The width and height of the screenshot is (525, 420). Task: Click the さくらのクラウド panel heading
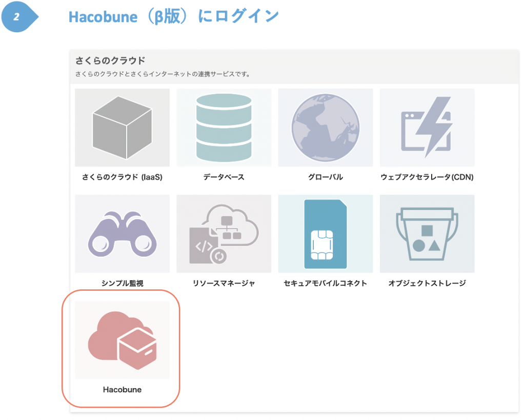pos(110,60)
